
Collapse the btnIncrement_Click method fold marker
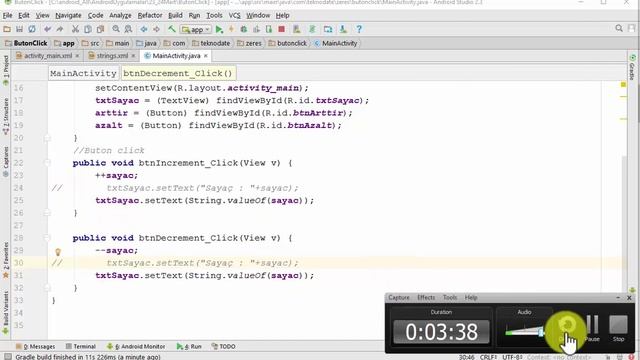tap(47, 163)
